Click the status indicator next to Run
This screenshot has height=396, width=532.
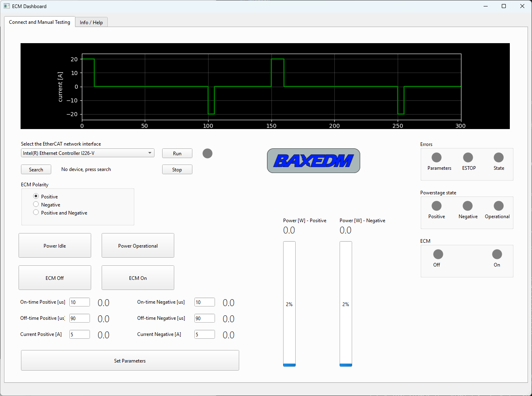[x=207, y=153]
